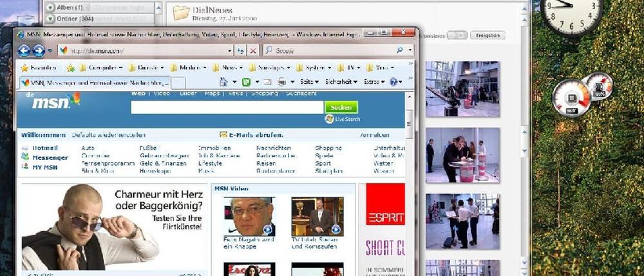644x276 pixels.
Task: Click the red ESPRIT advertisement
Action: 385,204
